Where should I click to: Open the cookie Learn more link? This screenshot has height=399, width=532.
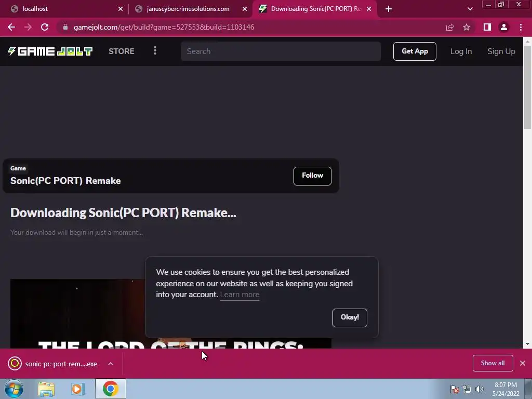tap(240, 295)
